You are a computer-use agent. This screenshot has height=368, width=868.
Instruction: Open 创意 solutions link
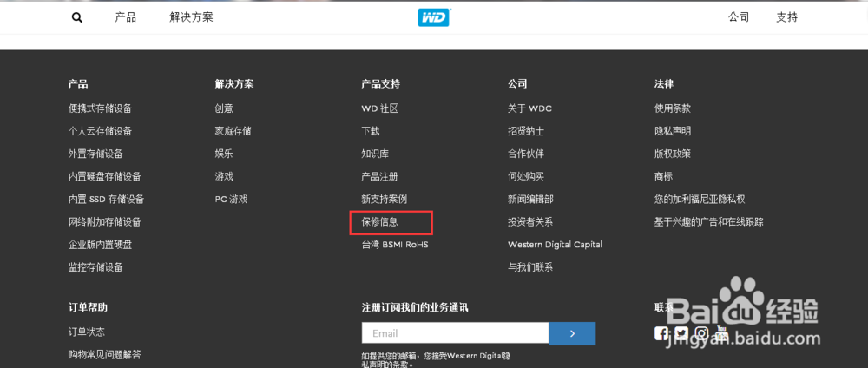click(224, 108)
